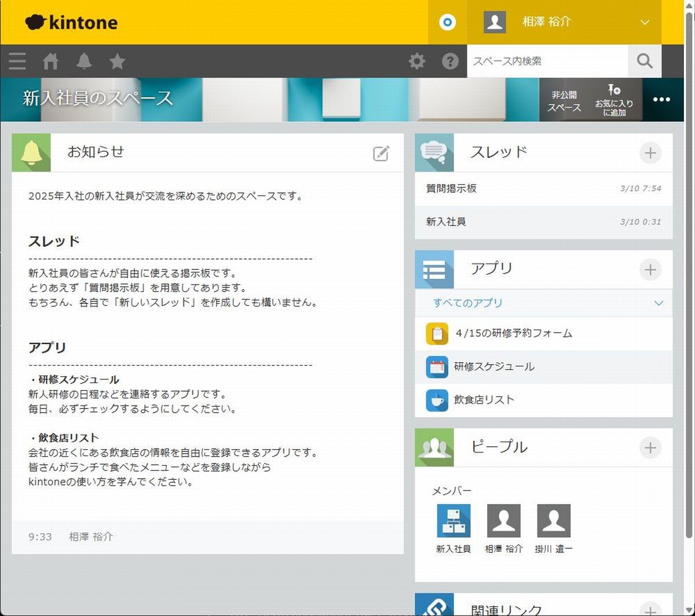Edit the お知らせ announcement with pencil icon

click(x=381, y=153)
